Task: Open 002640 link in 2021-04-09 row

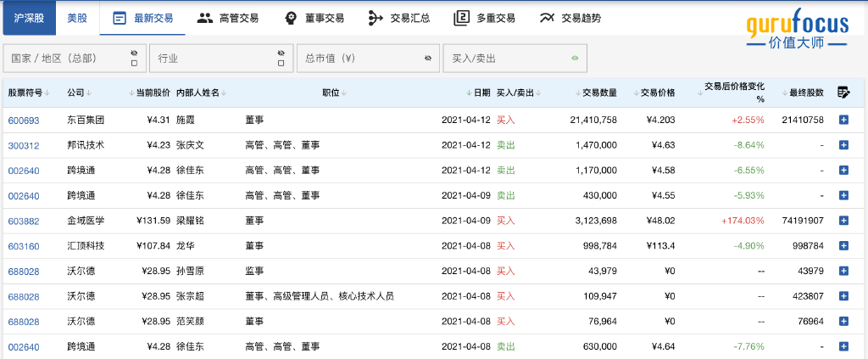Action: (x=24, y=195)
